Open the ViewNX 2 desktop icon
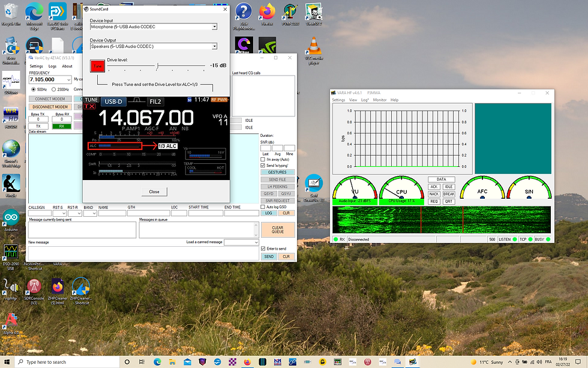This screenshot has width=588, height=368. click(x=313, y=14)
